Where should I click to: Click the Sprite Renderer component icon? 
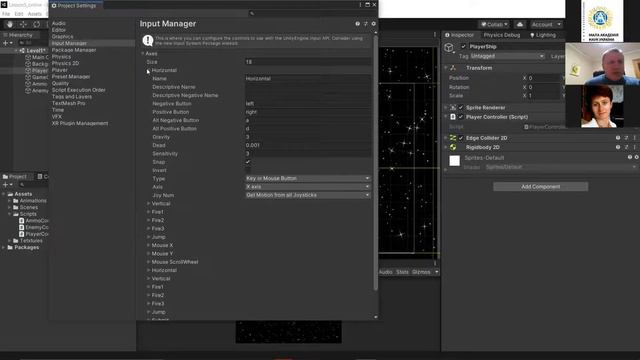pos(453,108)
